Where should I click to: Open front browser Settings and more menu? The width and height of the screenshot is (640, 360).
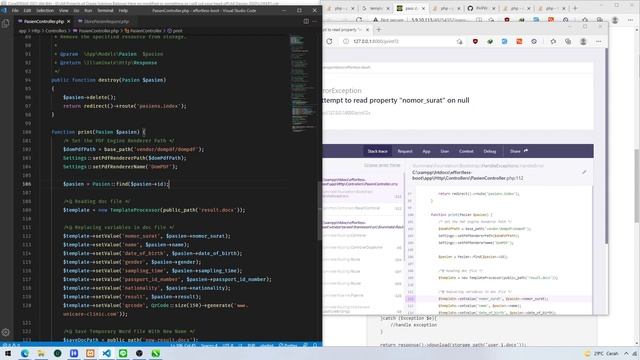coord(598,41)
